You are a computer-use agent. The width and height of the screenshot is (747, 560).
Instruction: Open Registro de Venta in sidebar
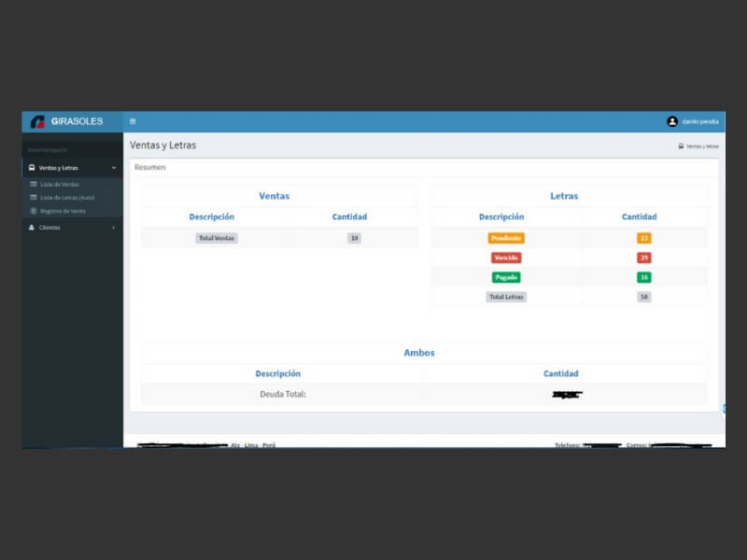point(63,211)
